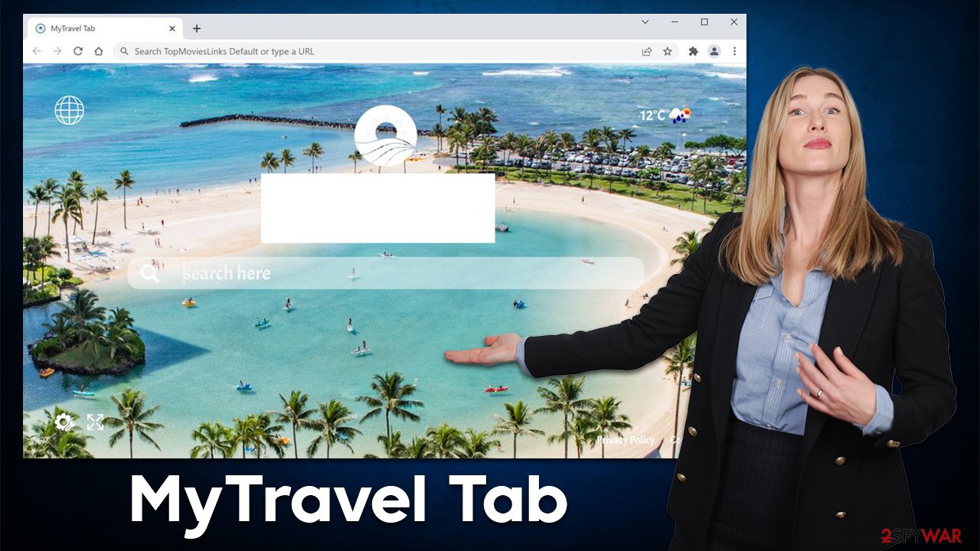980x551 pixels.
Task: Click the globe icon on the page
Action: 69,110
